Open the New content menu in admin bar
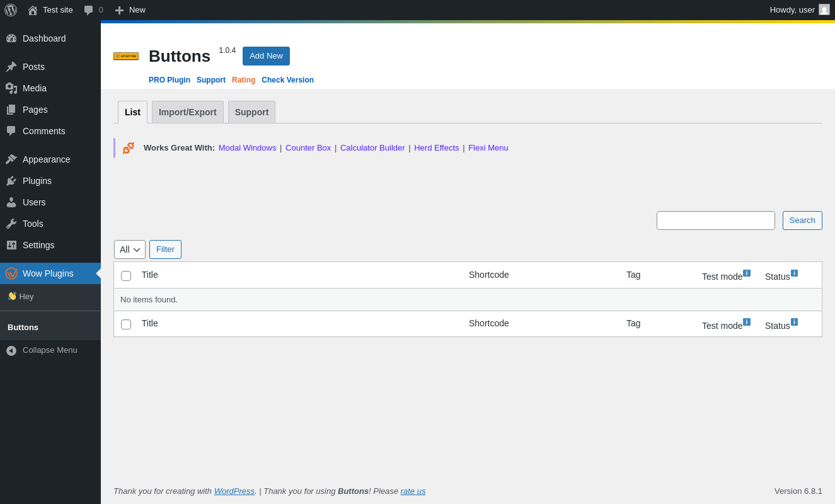Image resolution: width=835 pixels, height=504 pixels. (x=130, y=10)
